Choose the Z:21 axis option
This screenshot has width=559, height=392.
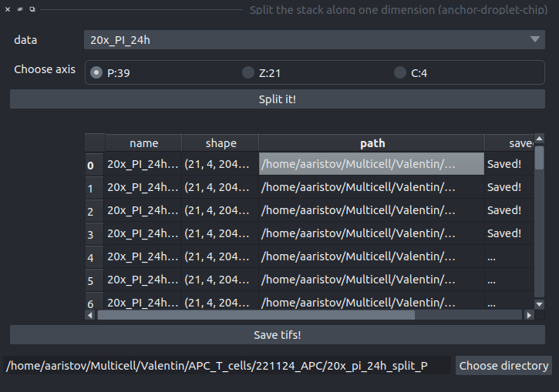(x=248, y=73)
